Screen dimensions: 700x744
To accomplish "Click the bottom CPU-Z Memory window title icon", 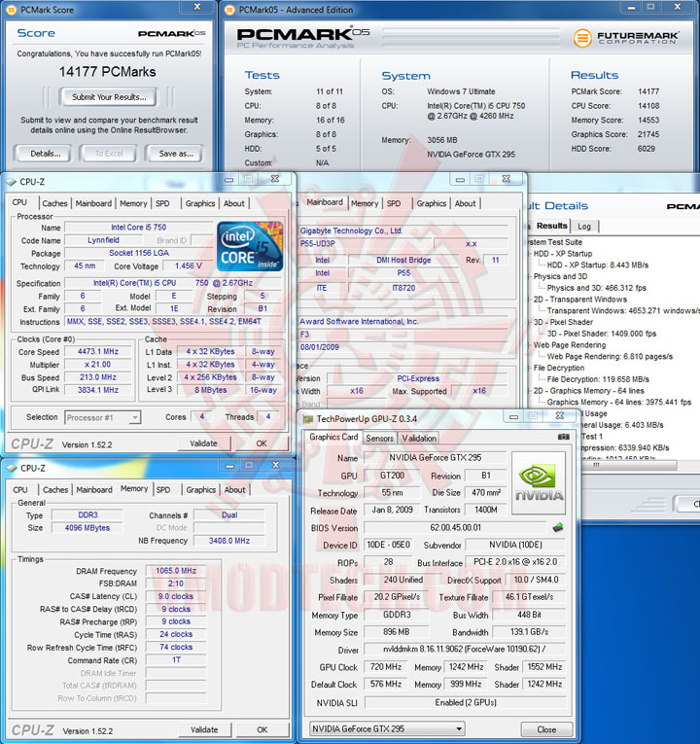I will (x=12, y=469).
